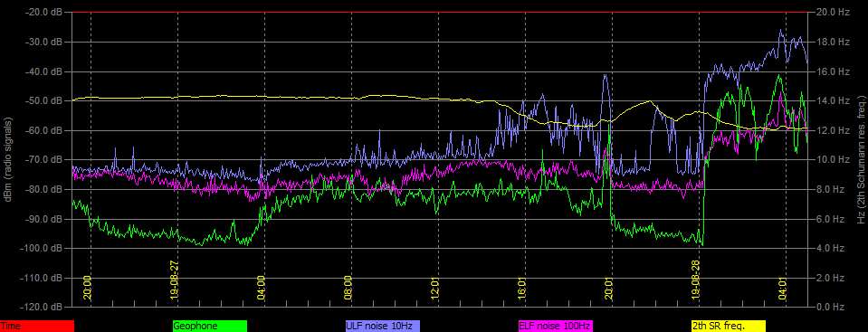868x332 pixels.
Task: Select the 08:00 time marker
Action: [348, 287]
